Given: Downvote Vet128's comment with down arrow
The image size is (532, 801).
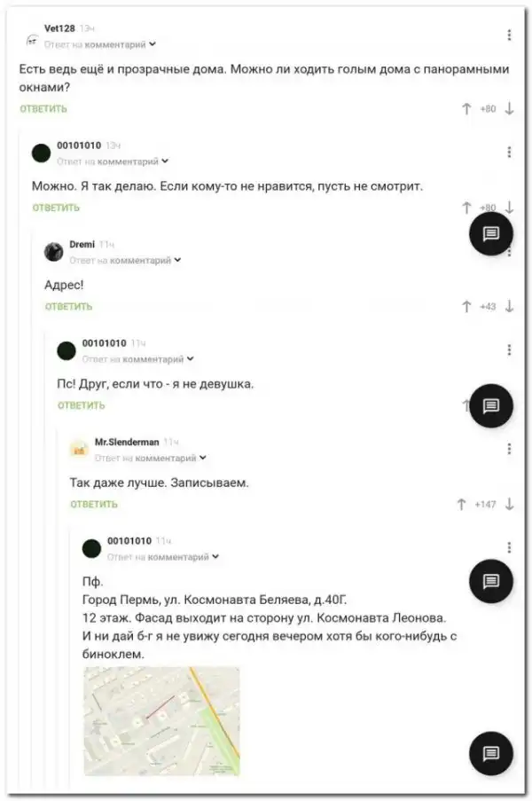Looking at the screenshot, I should pyautogui.click(x=509, y=109).
